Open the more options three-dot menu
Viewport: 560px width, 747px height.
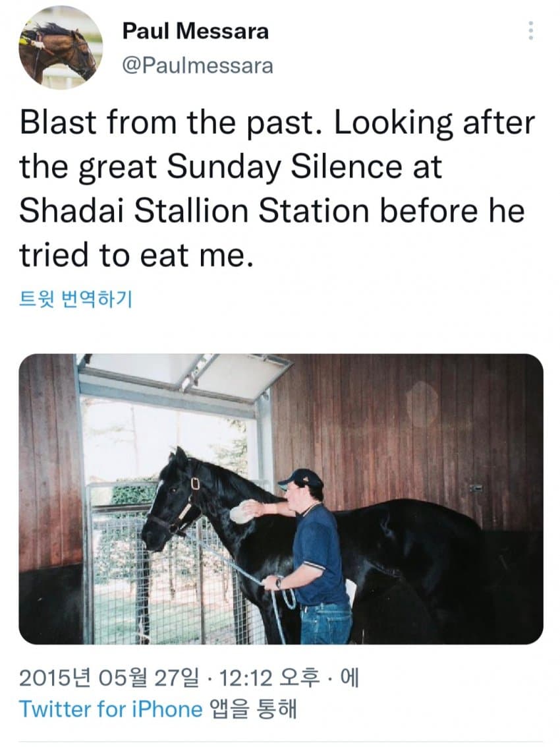(x=531, y=31)
